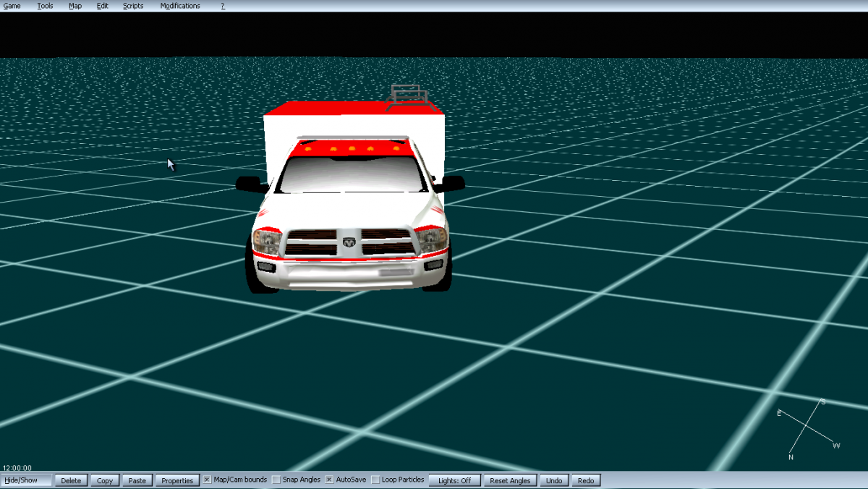
Task: Open the Modifications menu
Action: point(180,6)
